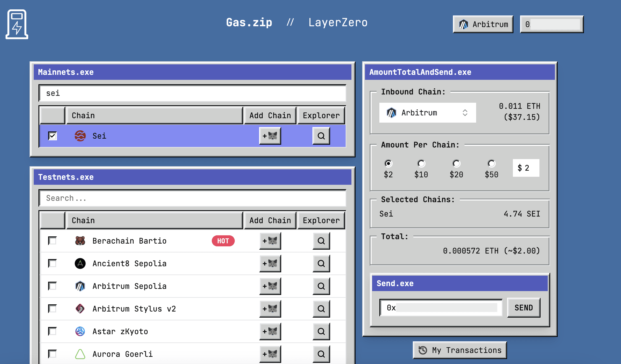The image size is (621, 364).
Task: Open My Transactions
Action: click(460, 350)
